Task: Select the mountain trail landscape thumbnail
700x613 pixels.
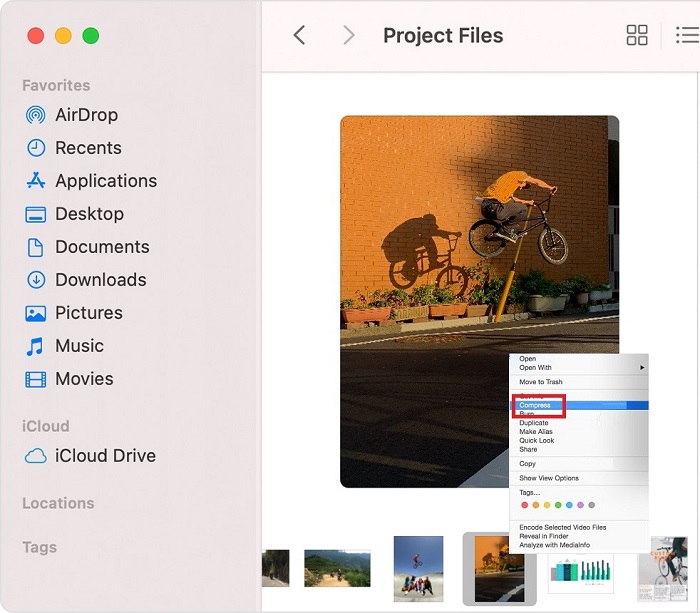Action: click(x=337, y=568)
